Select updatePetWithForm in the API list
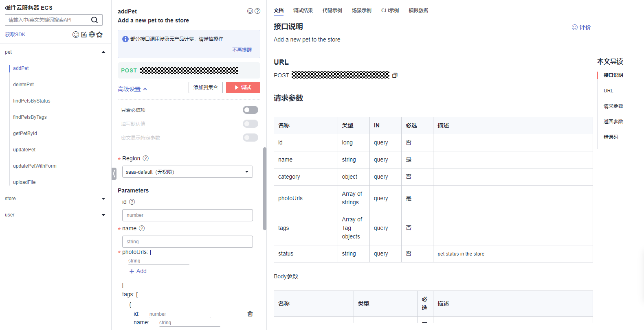This screenshot has width=644, height=330. [x=35, y=166]
